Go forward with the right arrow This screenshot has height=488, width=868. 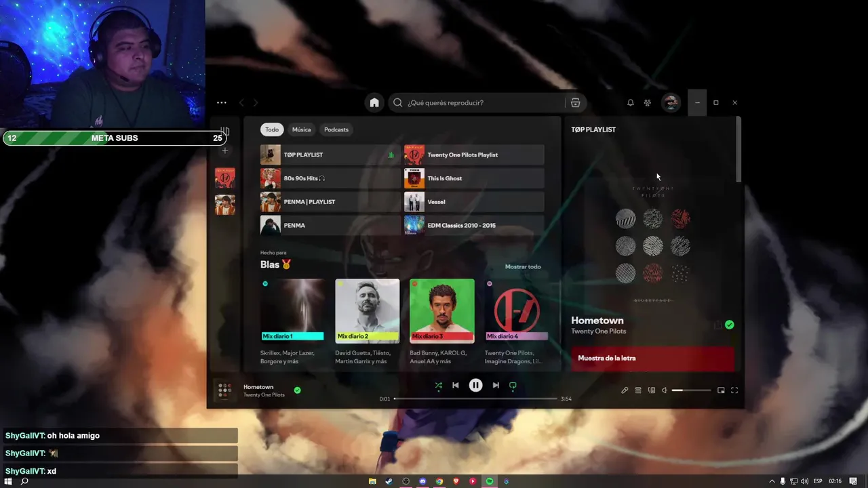[x=256, y=102]
